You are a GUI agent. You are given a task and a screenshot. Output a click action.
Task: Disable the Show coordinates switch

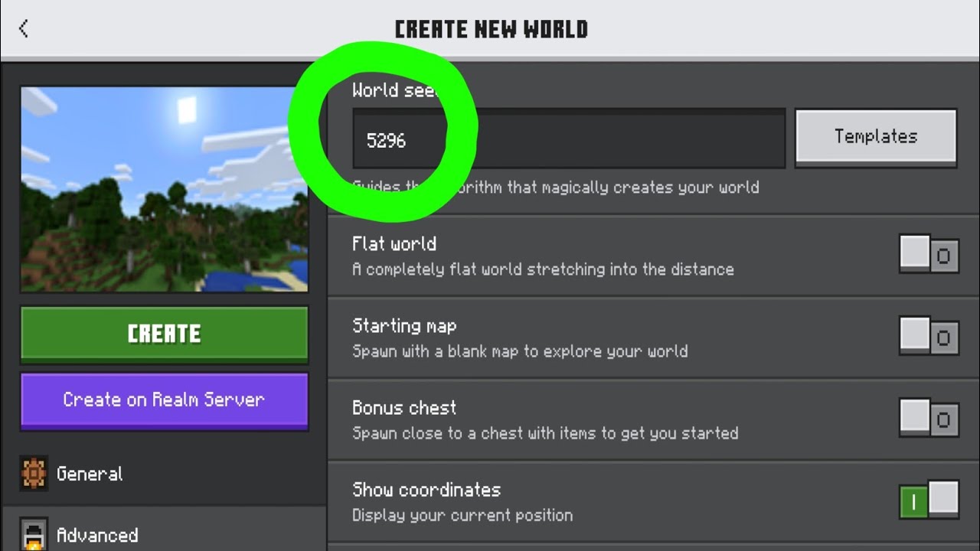(929, 500)
